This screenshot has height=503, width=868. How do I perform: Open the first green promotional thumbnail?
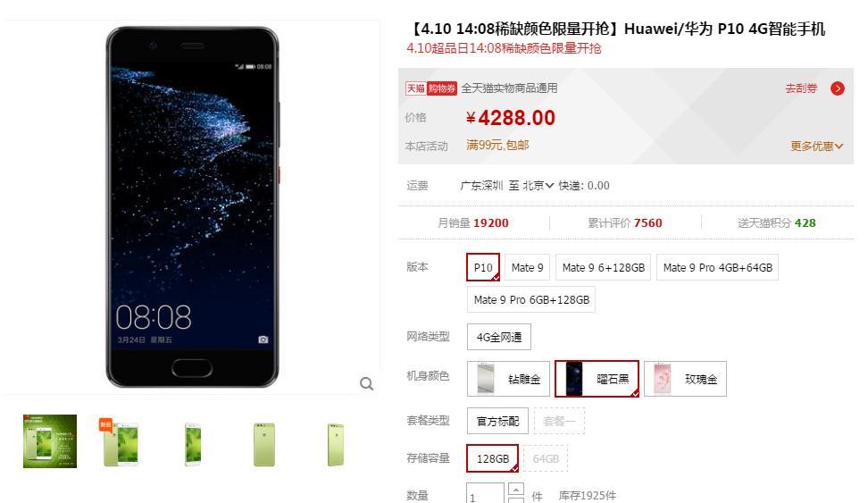tap(50, 441)
